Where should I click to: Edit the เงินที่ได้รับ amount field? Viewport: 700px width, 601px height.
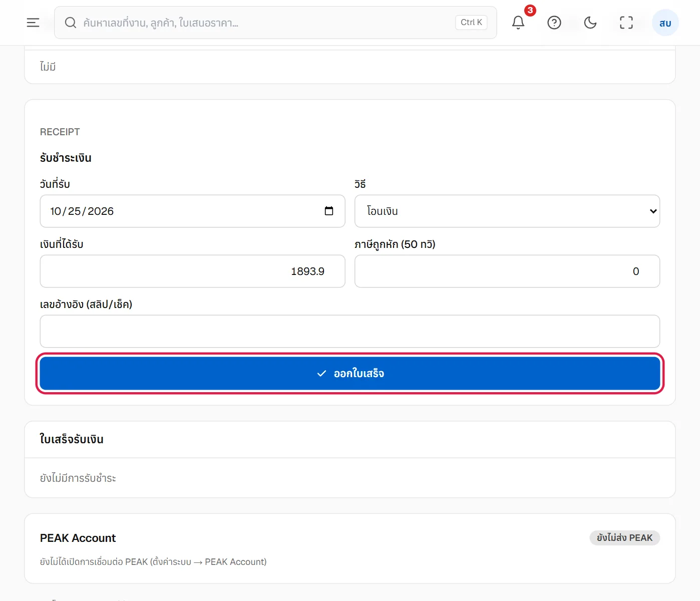[192, 271]
